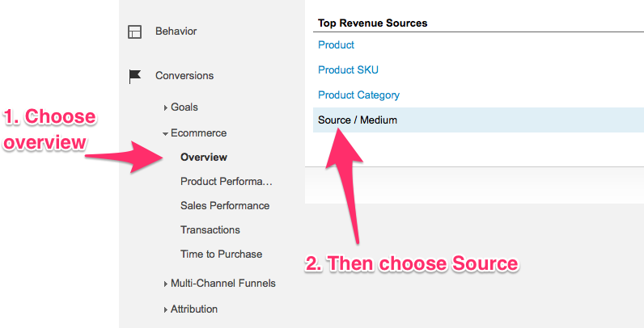Click the Conversions flag icon
644x328 pixels.
click(135, 76)
